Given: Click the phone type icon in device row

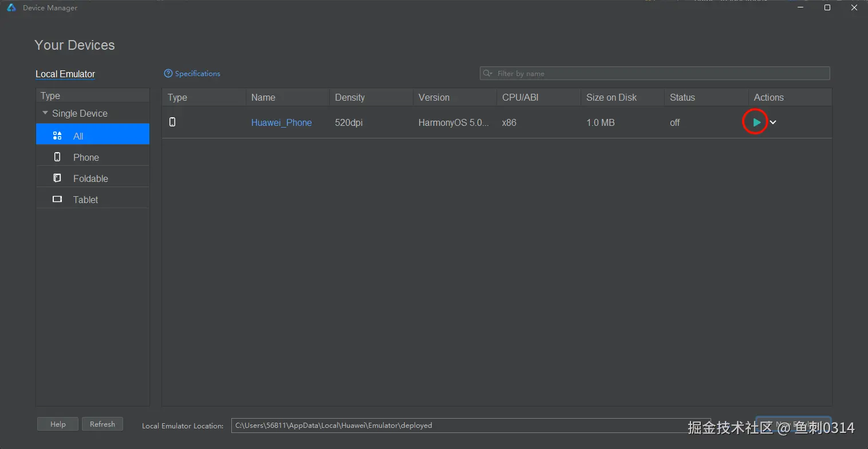Looking at the screenshot, I should click(172, 122).
